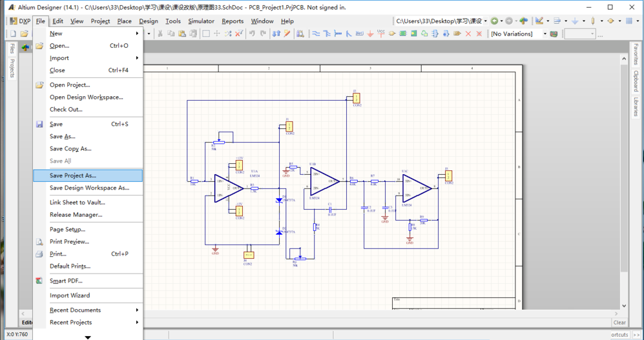Click the VCC power port icon
Viewport: 644px width, 340px height.
[x=381, y=34]
